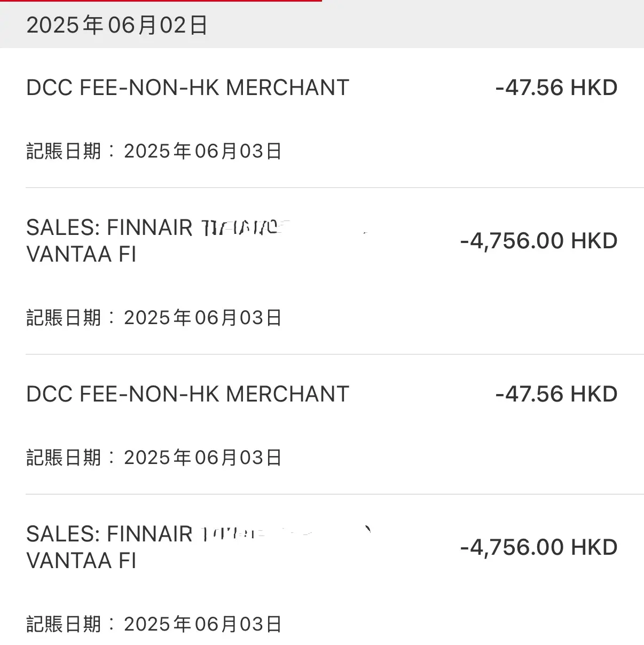Viewport: 644px width, 645px height.
Task: Open the first SALES: FINNAIR transaction title
Action: point(109,228)
